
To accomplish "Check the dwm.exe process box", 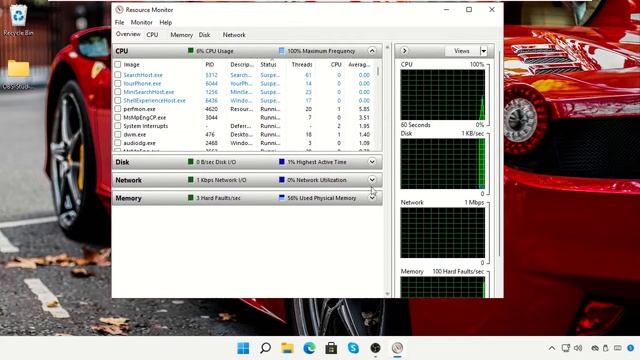I will click(118, 134).
